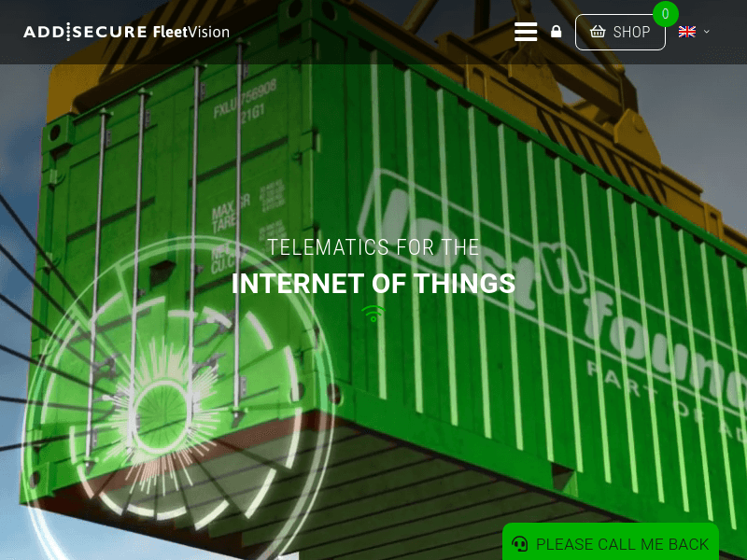Click the FleetVision brand text
The image size is (747, 560).
(191, 32)
